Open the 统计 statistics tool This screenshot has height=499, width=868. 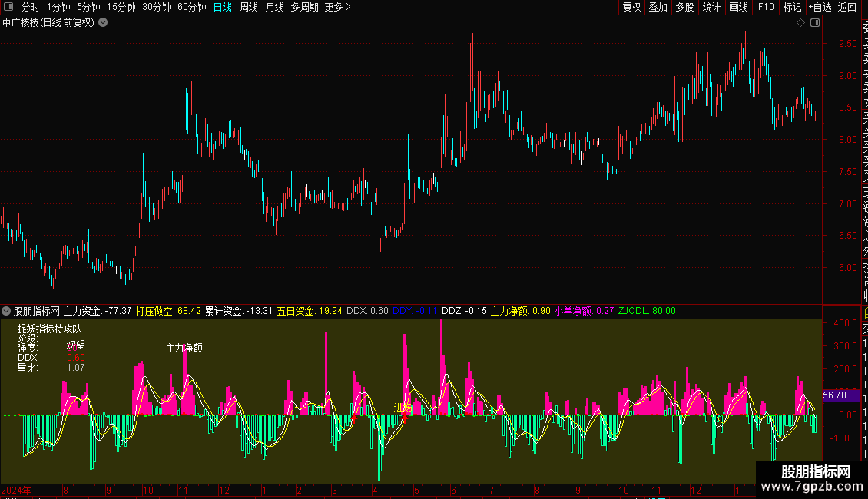click(711, 8)
